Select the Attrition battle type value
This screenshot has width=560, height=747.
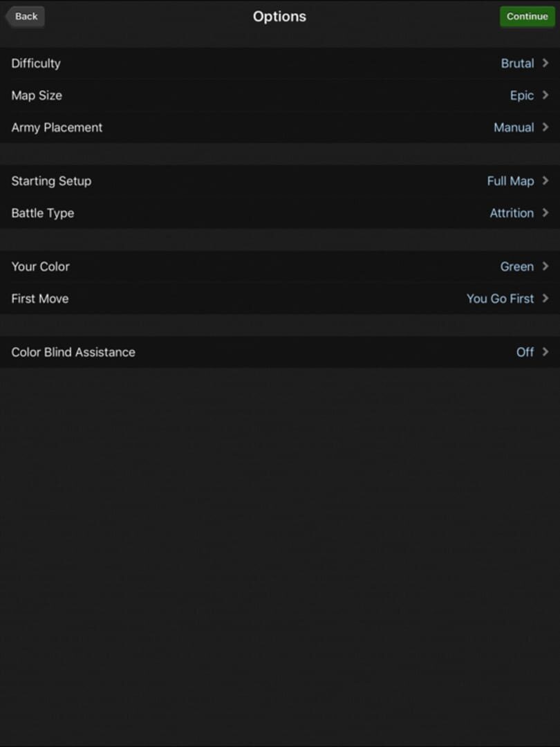point(511,213)
